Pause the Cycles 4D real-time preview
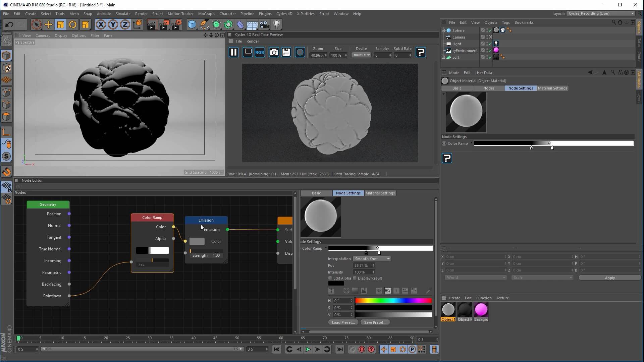The height and width of the screenshot is (362, 644). pos(234,52)
